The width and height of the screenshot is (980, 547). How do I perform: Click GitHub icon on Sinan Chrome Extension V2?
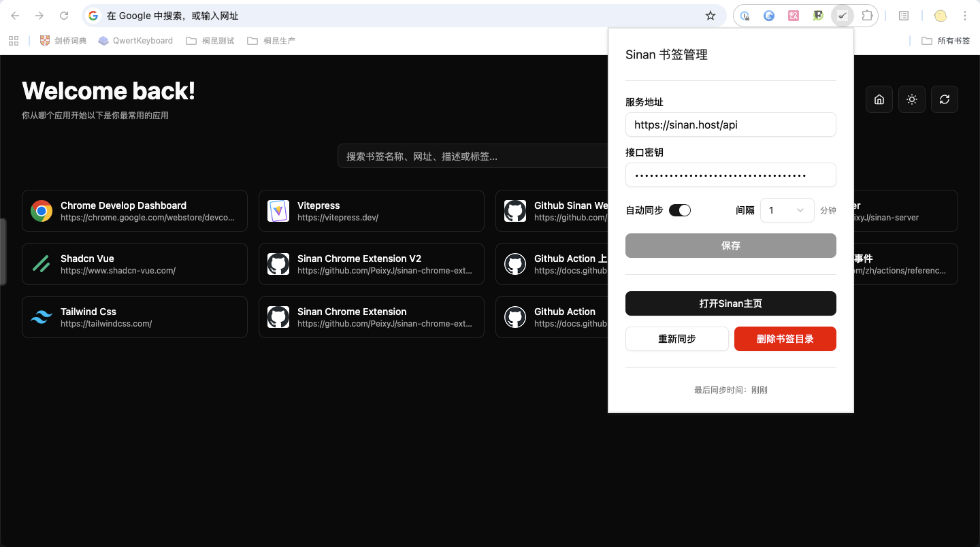[x=278, y=264]
